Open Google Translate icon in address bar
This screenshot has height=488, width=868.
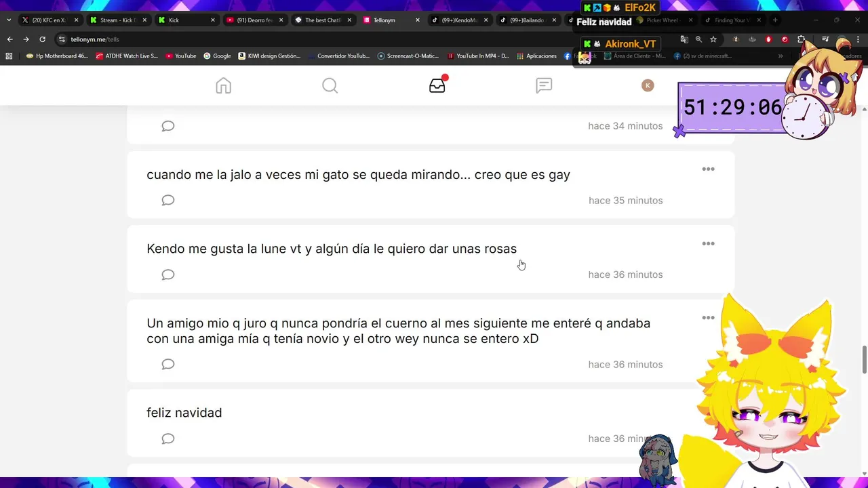pos(684,39)
